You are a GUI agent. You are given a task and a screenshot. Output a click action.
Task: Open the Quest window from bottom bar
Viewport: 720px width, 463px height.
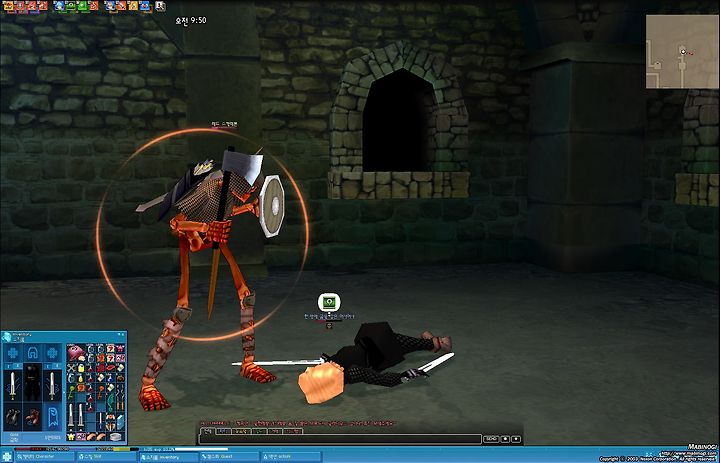[229, 457]
